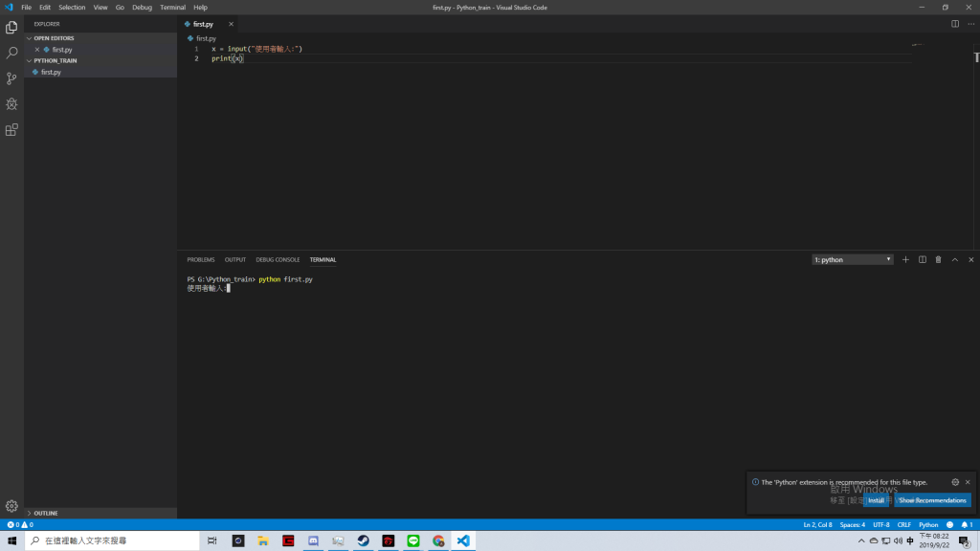Open the Debug menu
This screenshot has width=980, height=551.
tap(142, 8)
